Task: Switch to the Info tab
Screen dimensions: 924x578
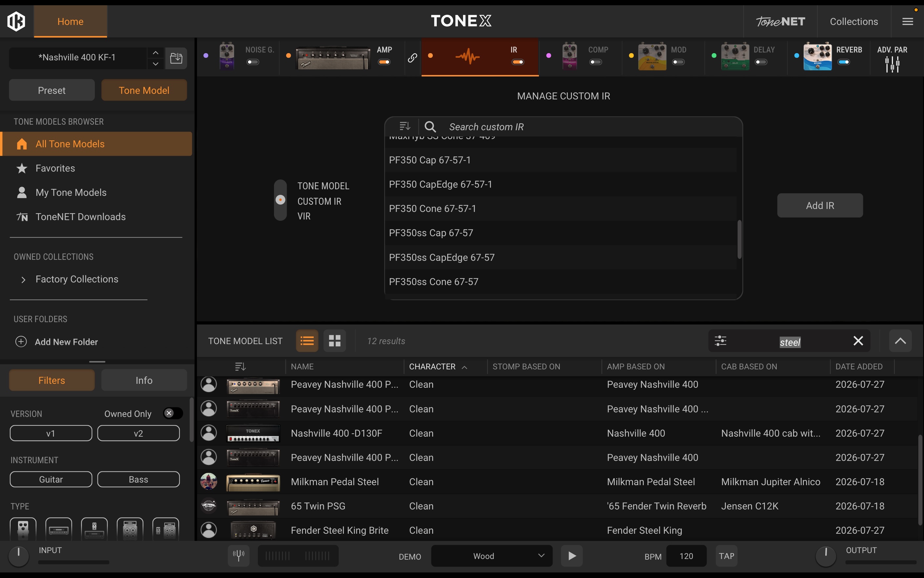Action: (x=144, y=380)
